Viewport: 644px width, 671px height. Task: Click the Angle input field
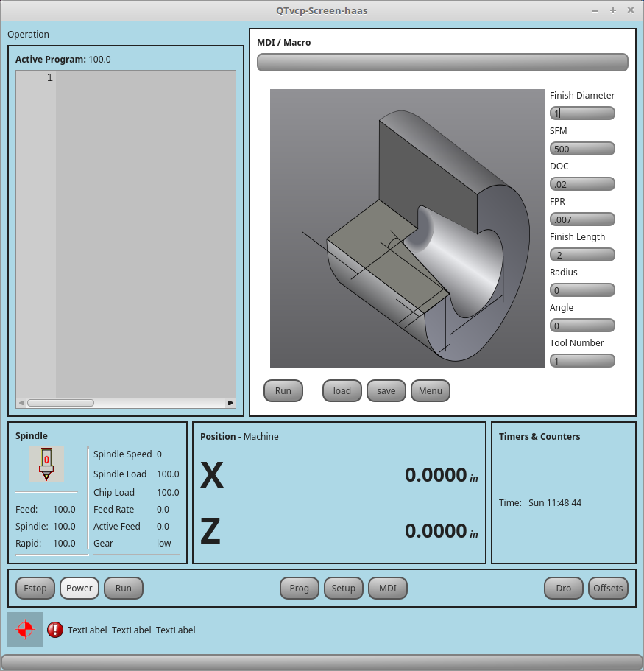[x=582, y=326]
